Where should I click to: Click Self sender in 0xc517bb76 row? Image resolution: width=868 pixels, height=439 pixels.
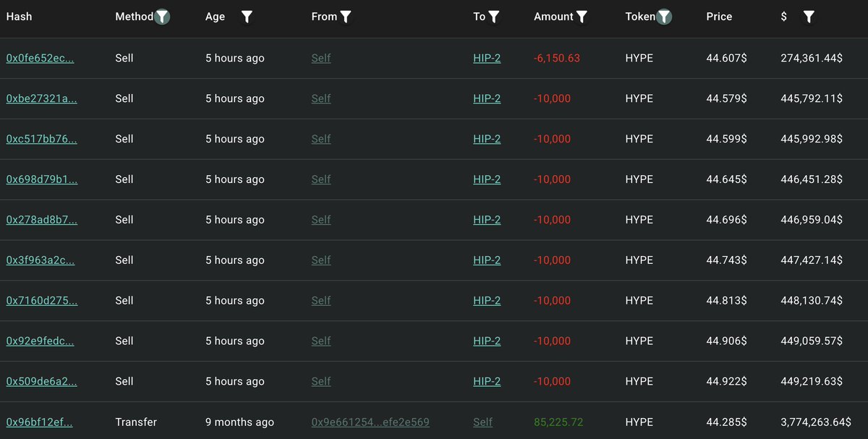[x=320, y=139]
